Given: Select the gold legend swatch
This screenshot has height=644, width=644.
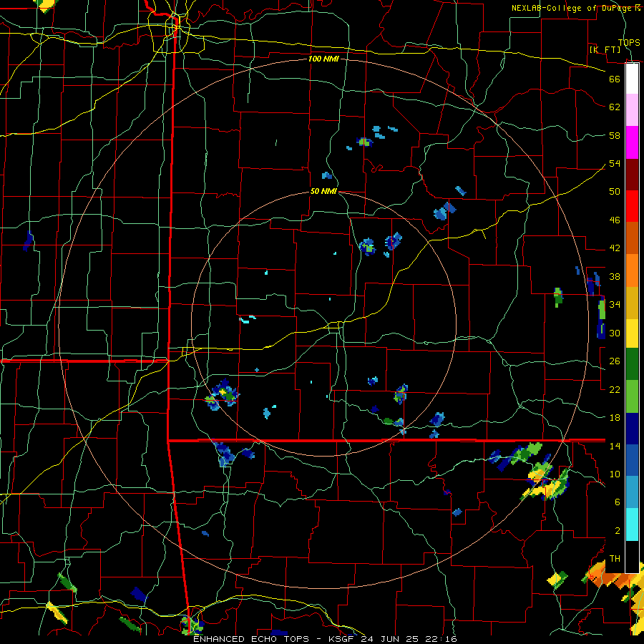Looking at the screenshot, I should (x=632, y=303).
